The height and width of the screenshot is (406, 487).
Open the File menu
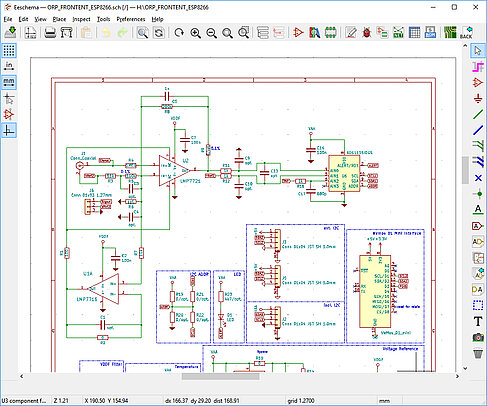pos(8,19)
